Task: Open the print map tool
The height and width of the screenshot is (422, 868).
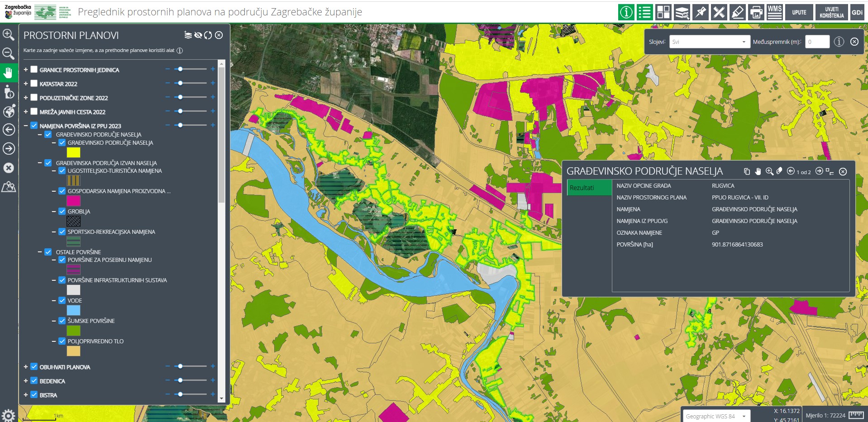Action: [x=756, y=12]
